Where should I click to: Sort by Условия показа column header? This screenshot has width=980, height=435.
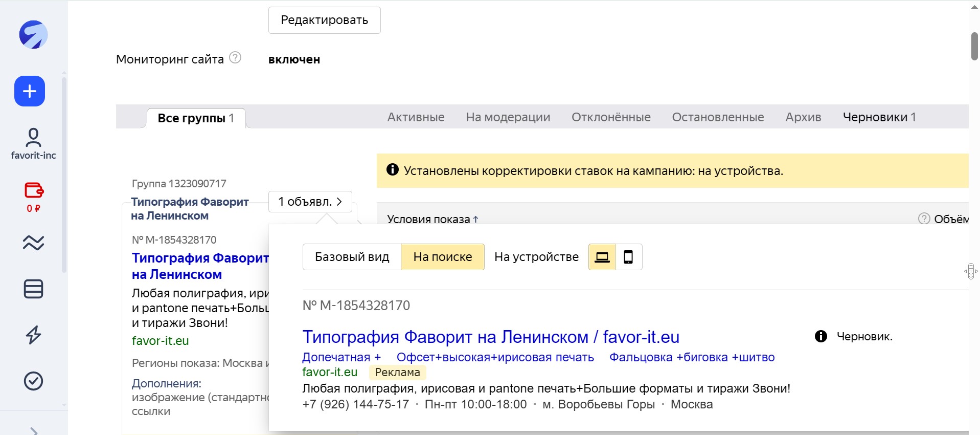(x=432, y=219)
